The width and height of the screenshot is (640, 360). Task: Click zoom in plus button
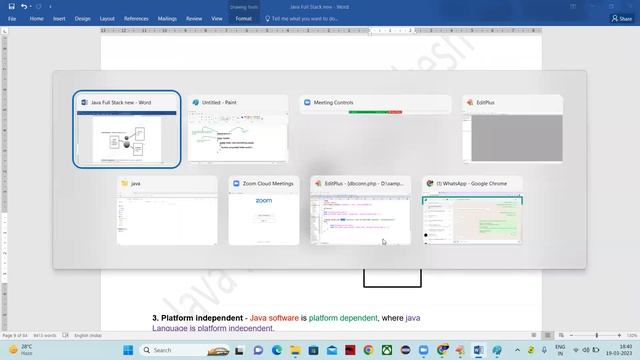(x=619, y=336)
